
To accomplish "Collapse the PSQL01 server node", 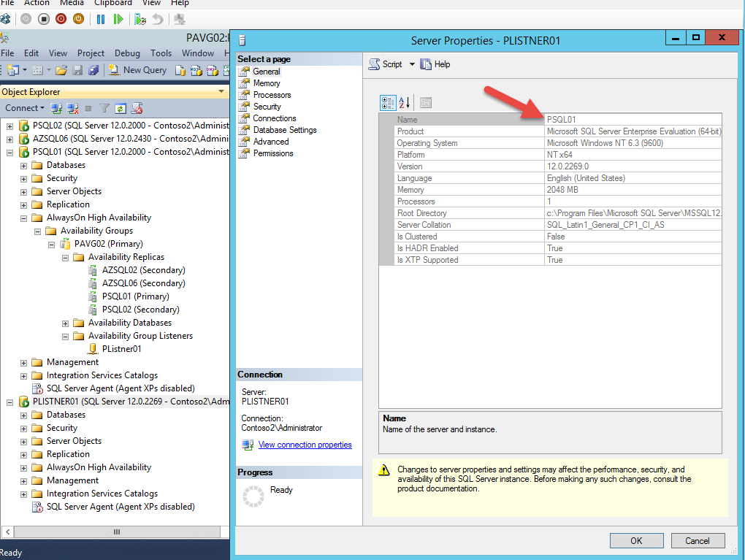I will pyautogui.click(x=9, y=153).
